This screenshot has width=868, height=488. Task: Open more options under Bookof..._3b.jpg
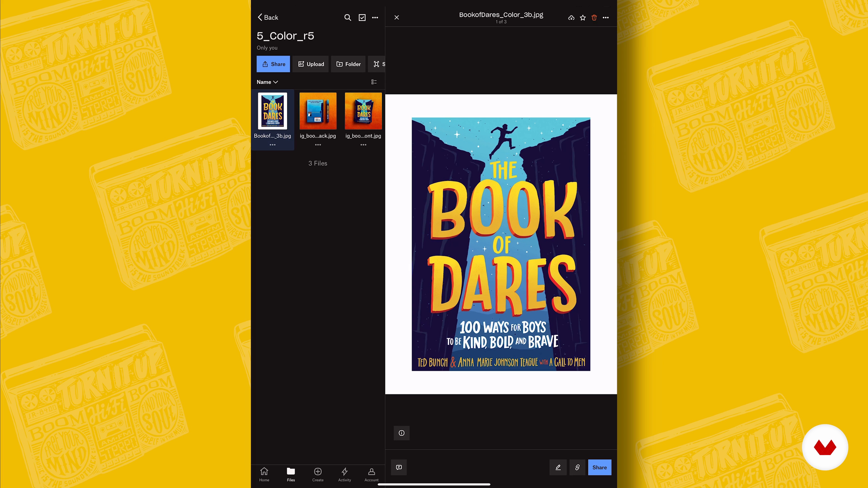(273, 145)
